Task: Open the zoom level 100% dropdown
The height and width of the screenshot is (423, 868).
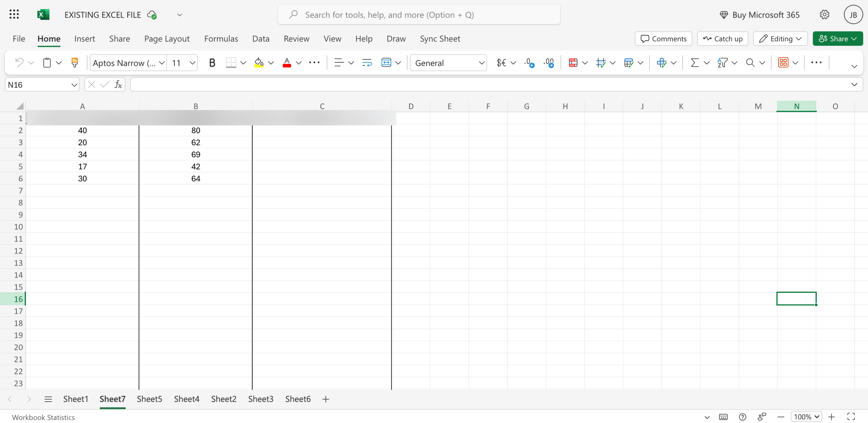Action: click(x=806, y=417)
